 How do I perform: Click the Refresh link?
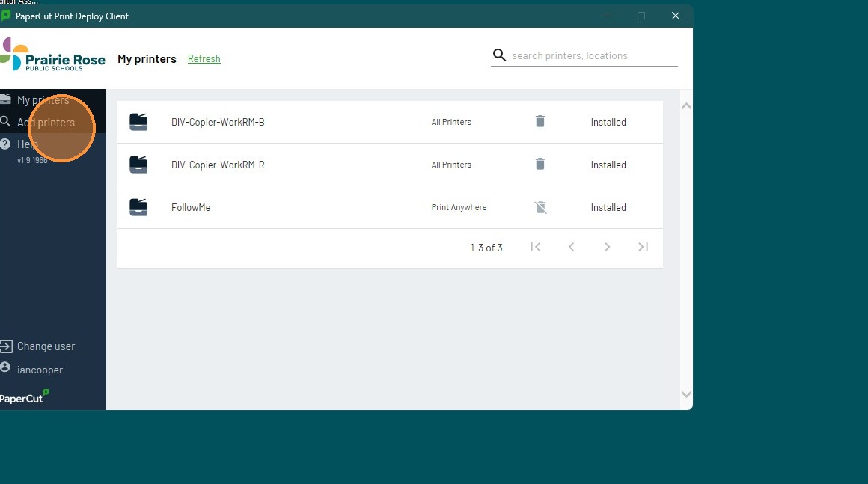204,58
